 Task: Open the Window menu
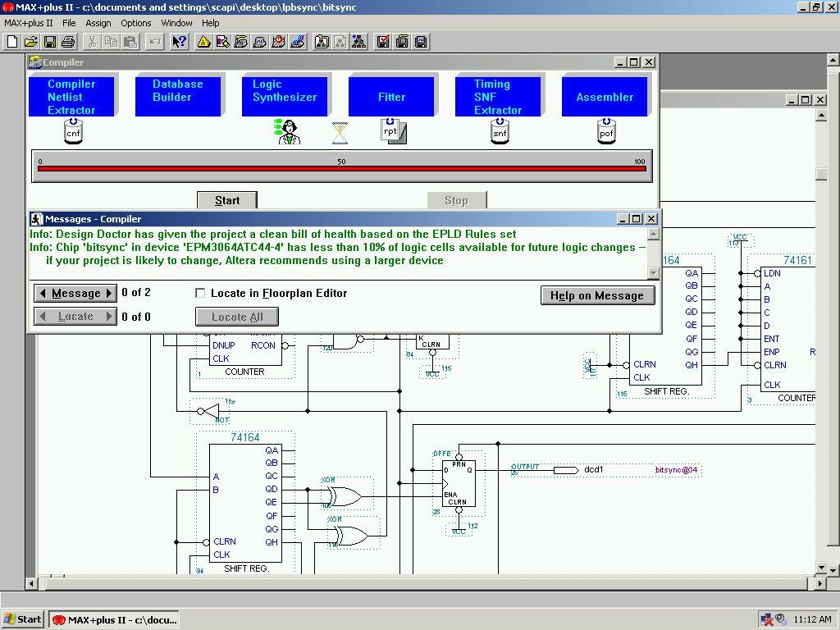point(177,23)
